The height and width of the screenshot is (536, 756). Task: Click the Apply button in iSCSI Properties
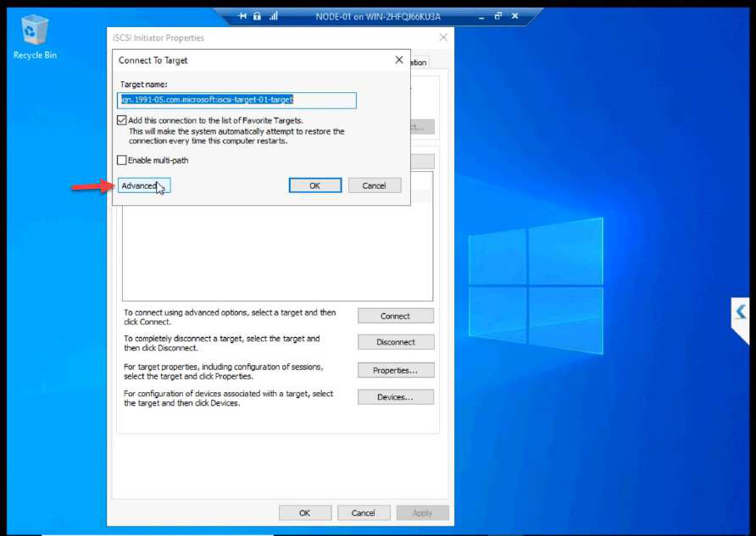coord(423,513)
